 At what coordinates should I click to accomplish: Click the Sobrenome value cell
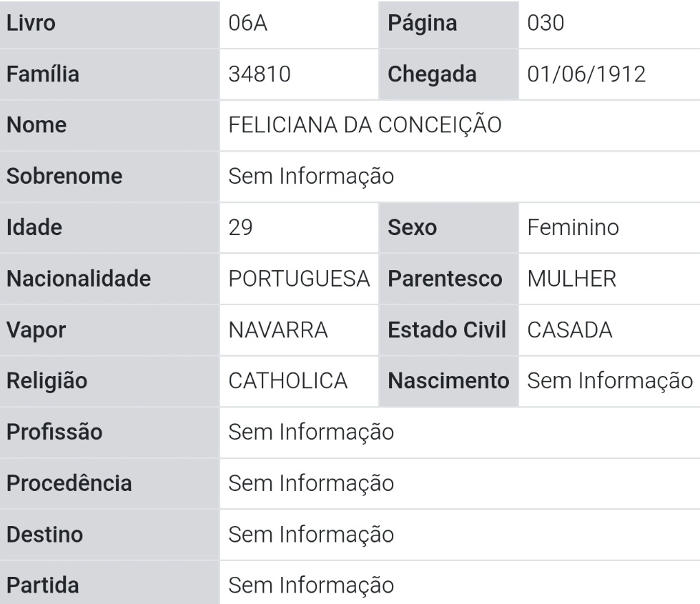[x=311, y=176]
